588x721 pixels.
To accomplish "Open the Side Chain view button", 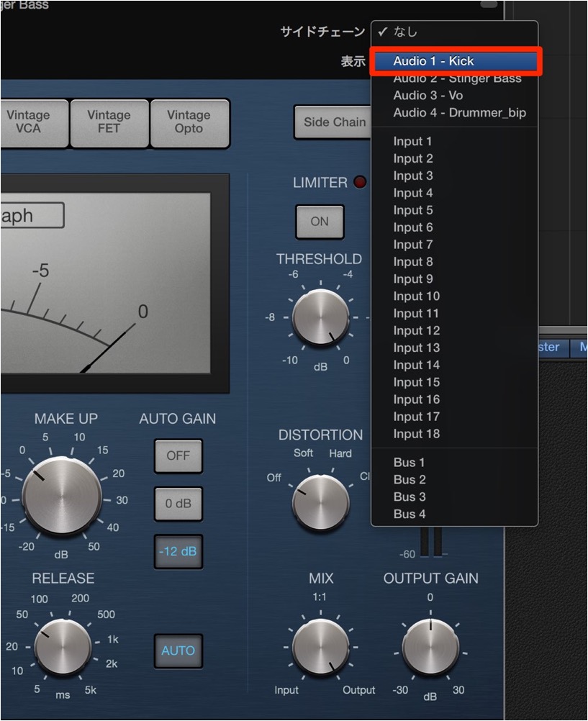I will click(x=333, y=122).
